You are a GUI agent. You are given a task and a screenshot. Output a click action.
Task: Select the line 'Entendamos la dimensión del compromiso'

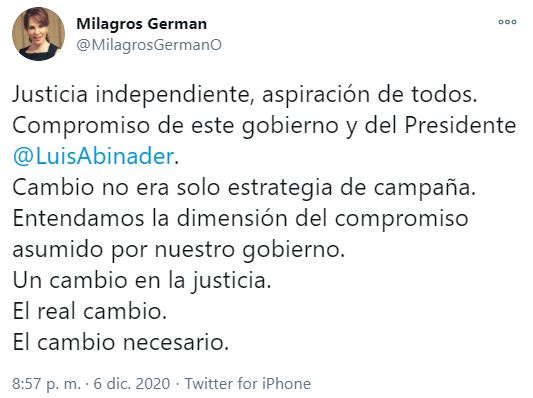[x=240, y=219]
